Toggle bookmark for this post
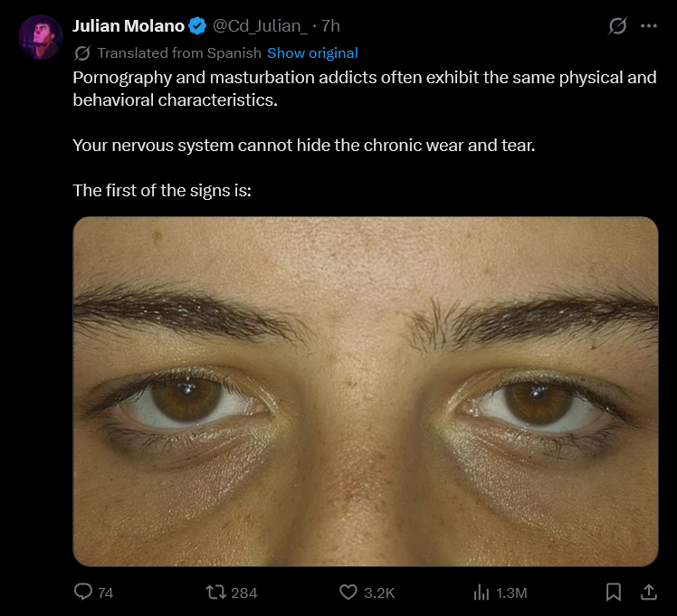 613,592
